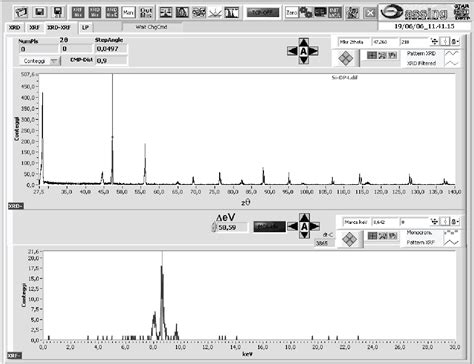Click the CMP-Dist value 0,9 field
The image size is (474, 364).
111,61
